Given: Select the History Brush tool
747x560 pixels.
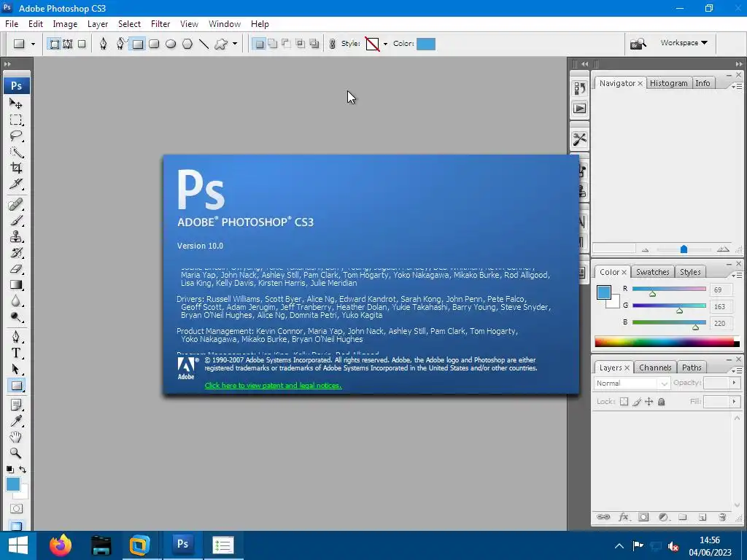Looking at the screenshot, I should pyautogui.click(x=16, y=253).
